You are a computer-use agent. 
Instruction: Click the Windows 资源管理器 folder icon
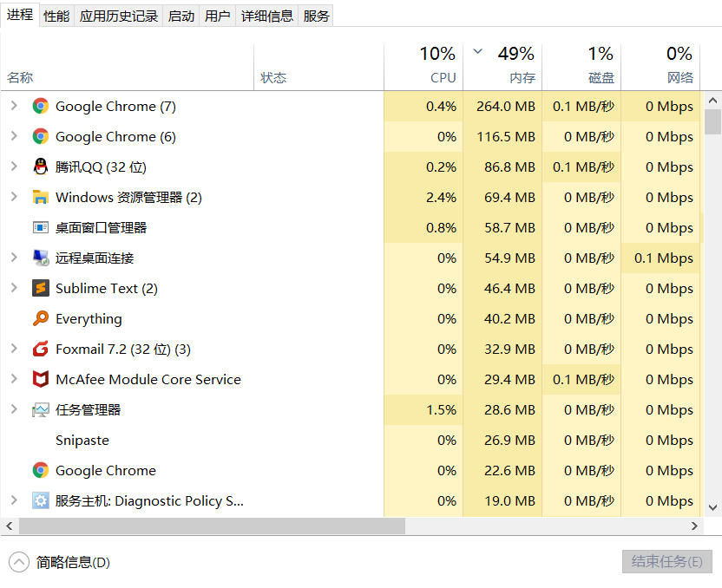tap(41, 197)
